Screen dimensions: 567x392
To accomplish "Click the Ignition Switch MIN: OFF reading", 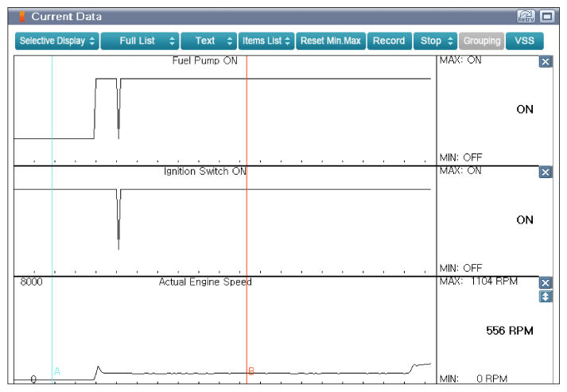I will tap(460, 268).
